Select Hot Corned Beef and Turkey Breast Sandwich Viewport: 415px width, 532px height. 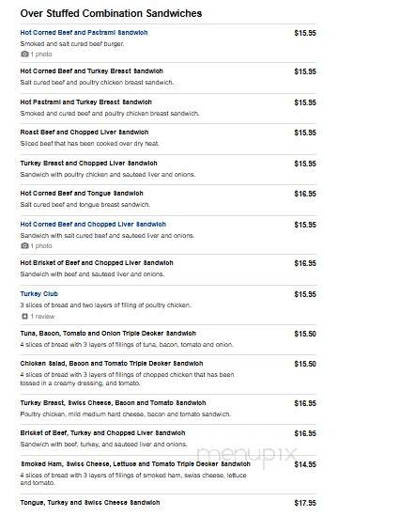tap(92, 71)
